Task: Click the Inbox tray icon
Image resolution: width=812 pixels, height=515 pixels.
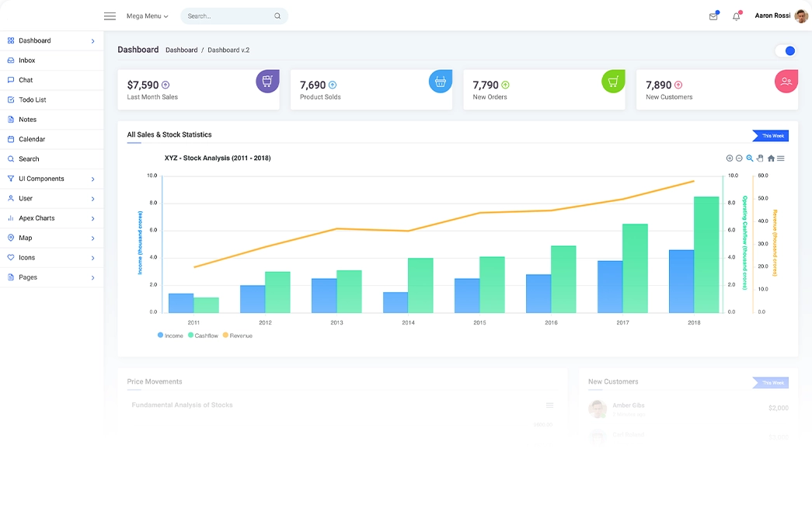Action: (x=11, y=60)
